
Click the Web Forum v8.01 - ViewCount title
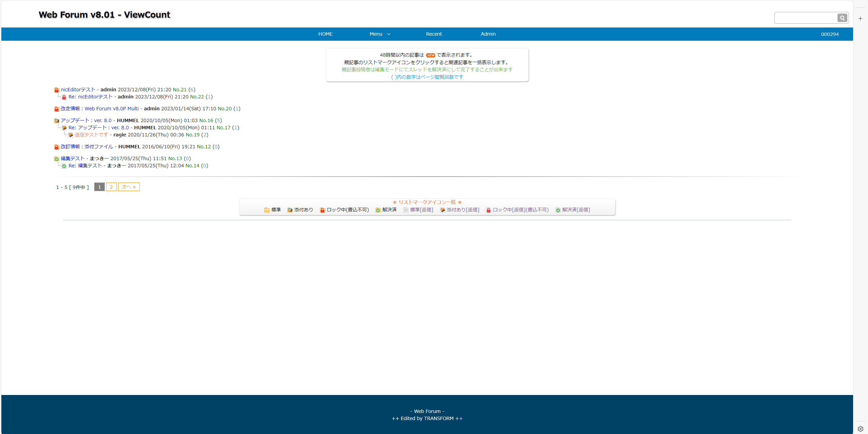point(104,15)
